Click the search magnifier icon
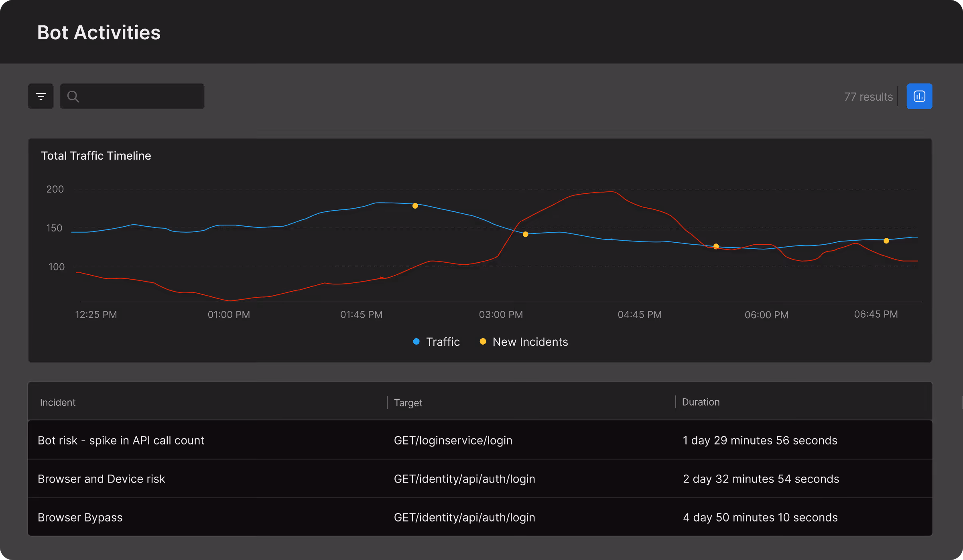Viewport: 963px width, 560px height. pyautogui.click(x=74, y=96)
